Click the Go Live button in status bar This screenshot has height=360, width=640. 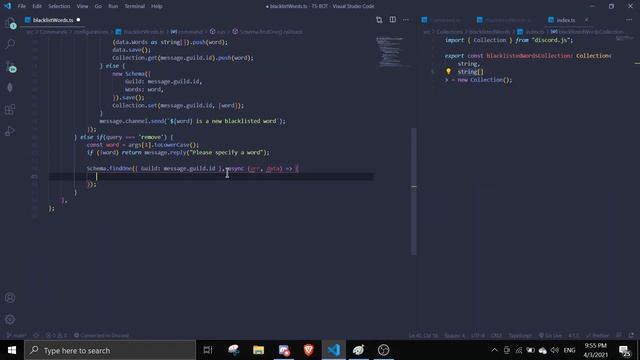click(550, 336)
